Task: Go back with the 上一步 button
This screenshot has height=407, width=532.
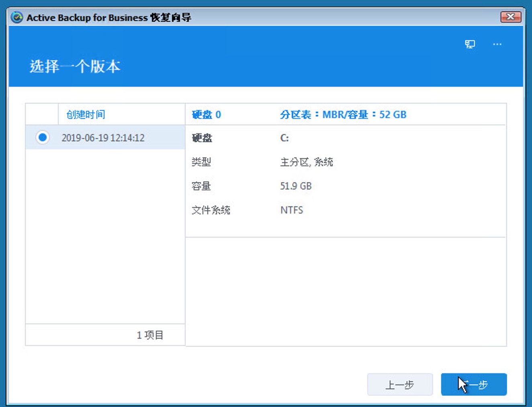Action: 400,385
